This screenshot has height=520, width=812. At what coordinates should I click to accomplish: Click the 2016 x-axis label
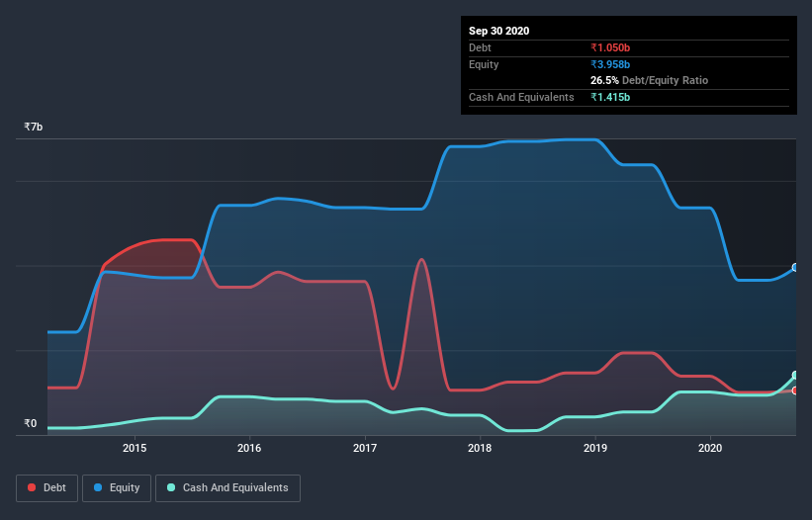click(249, 448)
